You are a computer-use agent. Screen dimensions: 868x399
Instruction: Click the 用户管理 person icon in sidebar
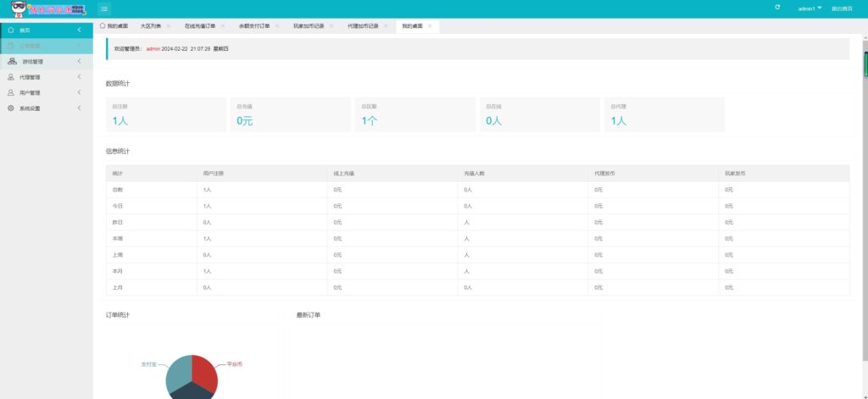(x=10, y=92)
